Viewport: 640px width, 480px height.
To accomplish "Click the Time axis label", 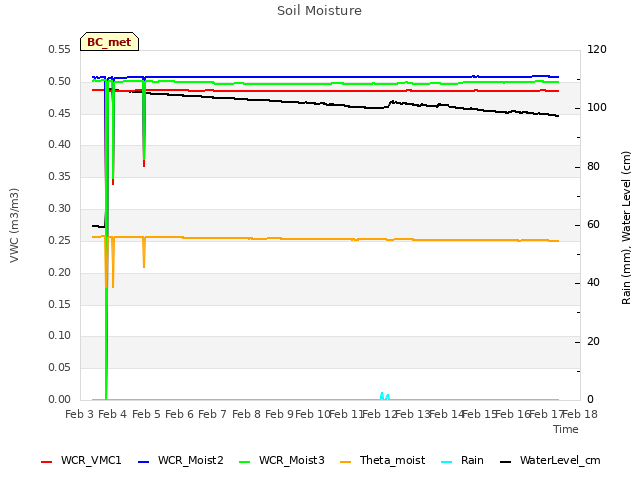I will [566, 429].
